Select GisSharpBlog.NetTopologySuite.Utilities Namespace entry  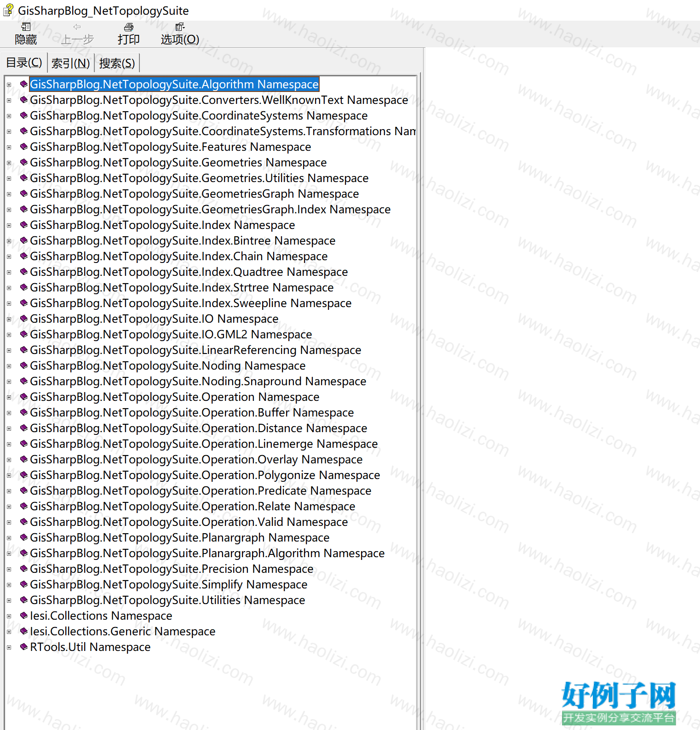pos(167,600)
